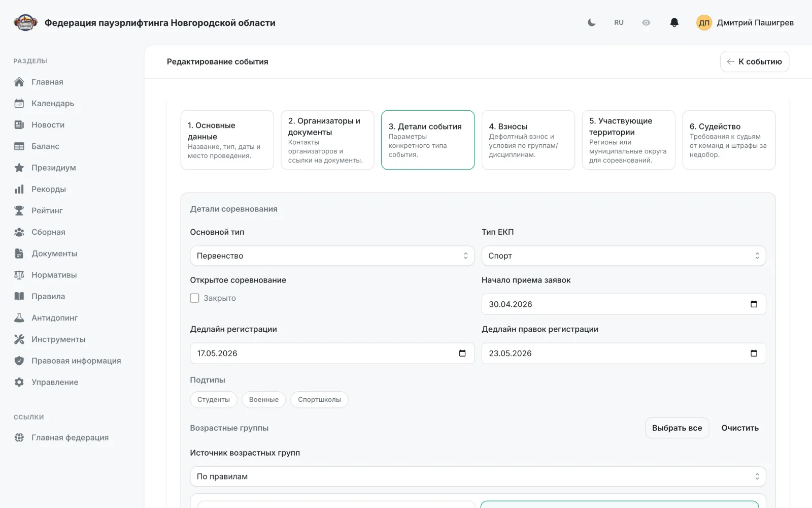This screenshot has width=812, height=508.
Task: Toggle the Спортшколы subtype chip
Action: pos(319,400)
